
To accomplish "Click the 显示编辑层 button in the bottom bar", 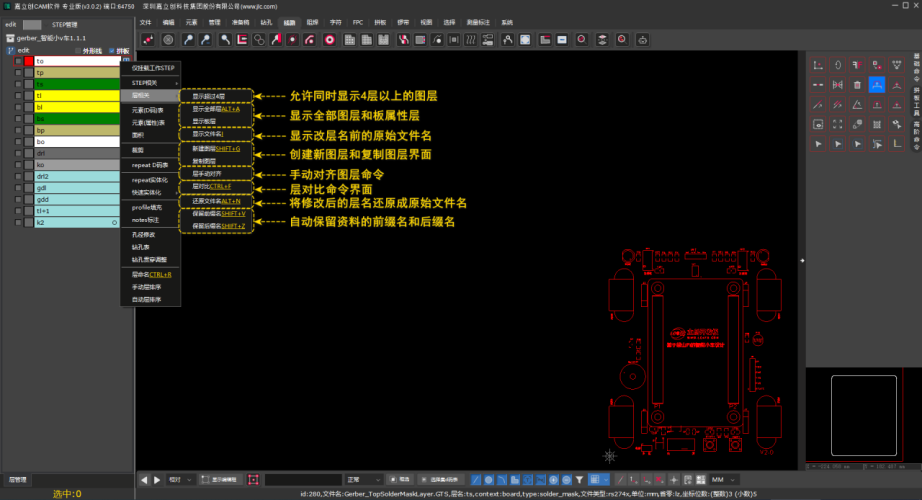I will 219,480.
